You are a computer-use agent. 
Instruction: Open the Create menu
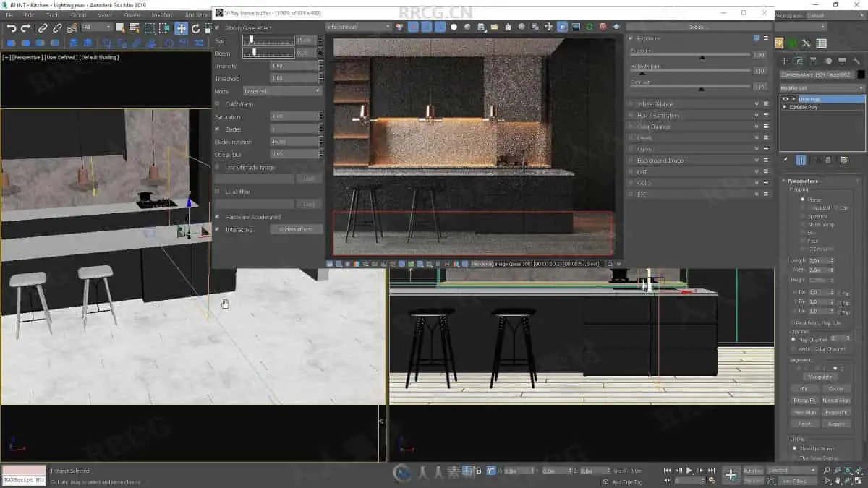(132, 14)
